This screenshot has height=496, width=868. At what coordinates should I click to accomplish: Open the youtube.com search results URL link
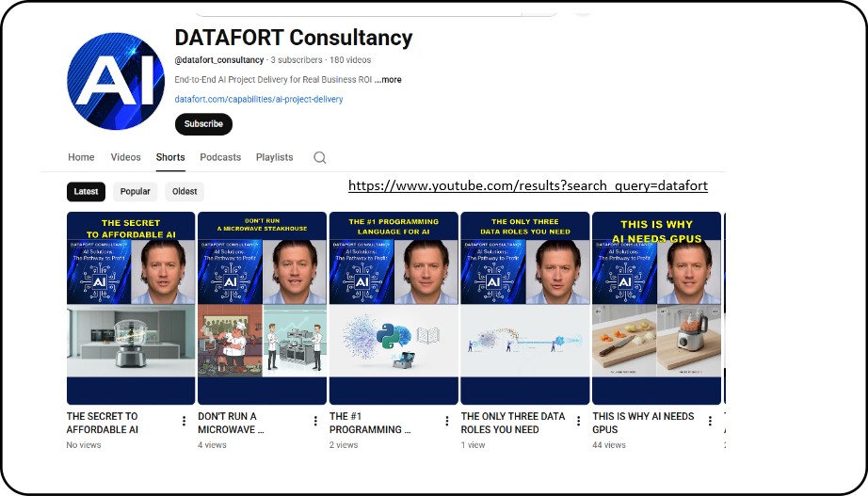pos(527,186)
